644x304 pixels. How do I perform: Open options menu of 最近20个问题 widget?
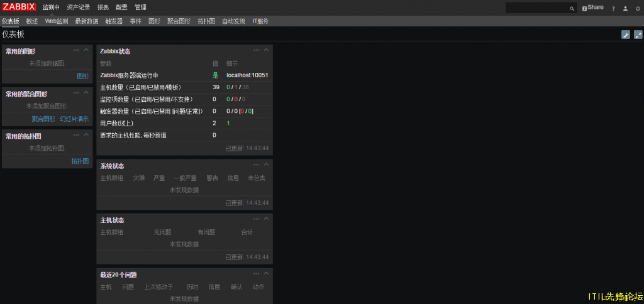coord(257,273)
